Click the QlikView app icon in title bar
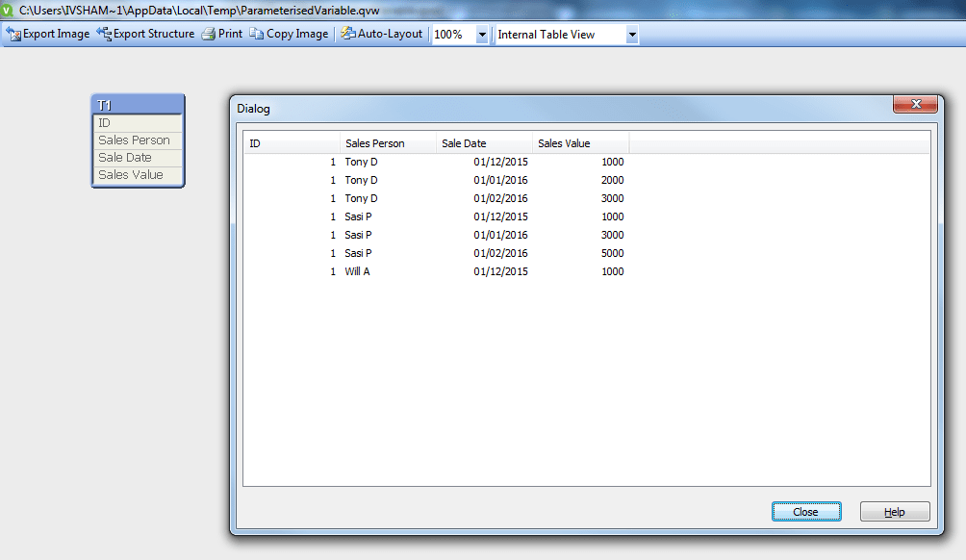Image resolution: width=966 pixels, height=560 pixels. (7, 10)
